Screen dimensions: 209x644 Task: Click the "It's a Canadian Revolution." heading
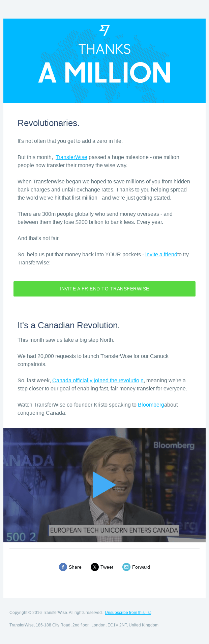(69, 325)
